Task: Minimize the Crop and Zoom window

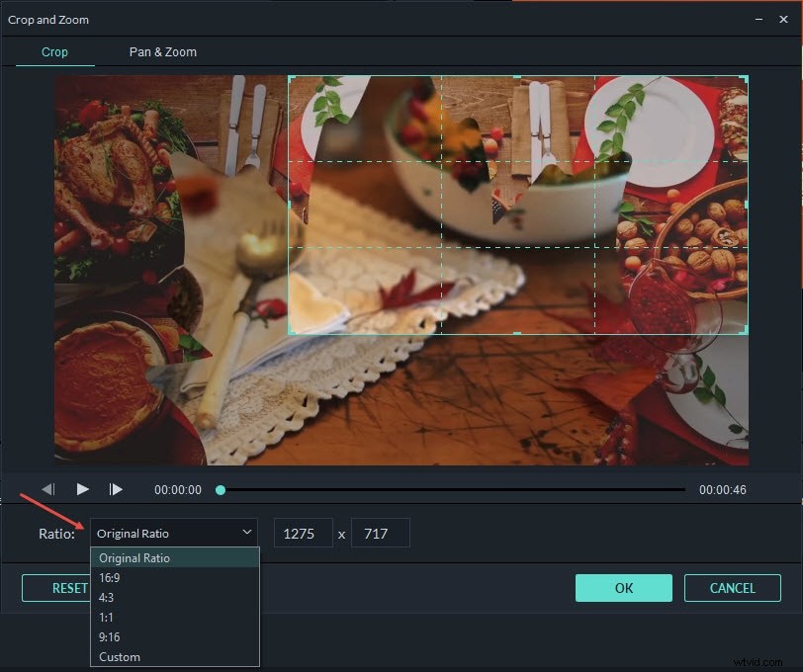Action: point(757,19)
